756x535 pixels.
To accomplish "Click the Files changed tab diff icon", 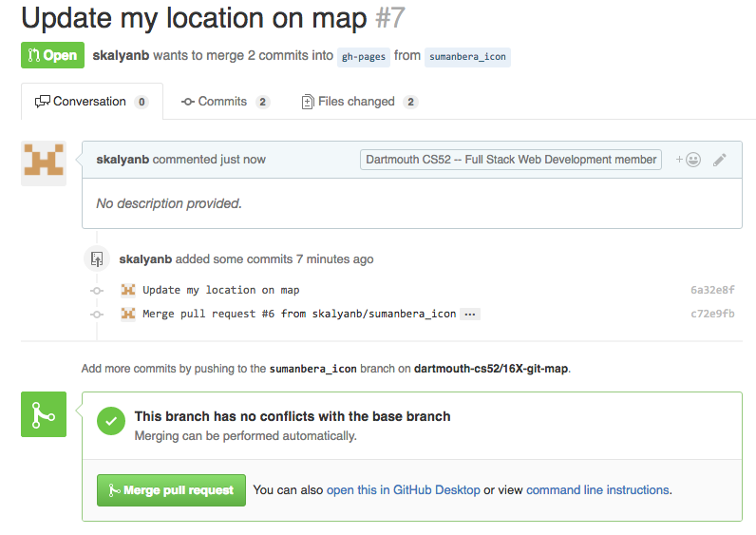I will 308,102.
